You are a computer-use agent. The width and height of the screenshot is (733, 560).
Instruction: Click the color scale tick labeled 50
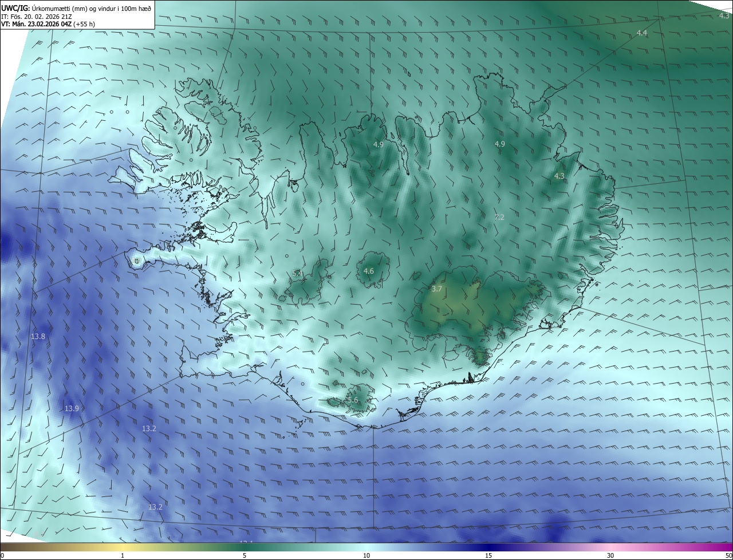pyautogui.click(x=728, y=555)
